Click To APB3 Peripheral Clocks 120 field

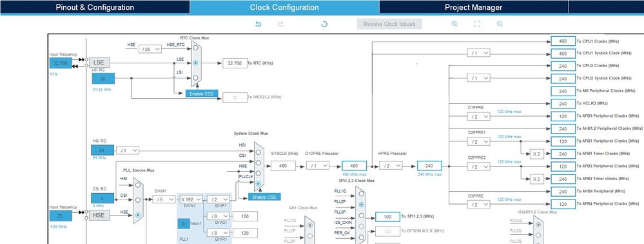tap(563, 116)
